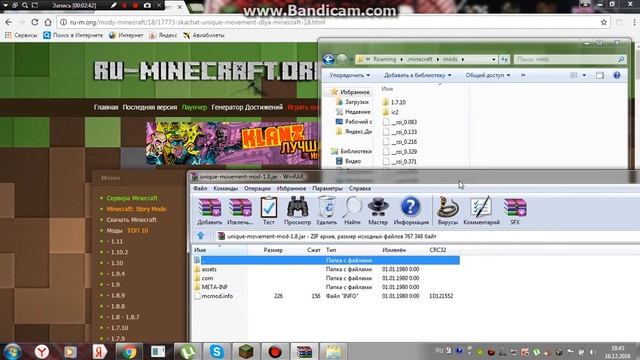
Task: Click Главная link on website
Action: coord(106,107)
